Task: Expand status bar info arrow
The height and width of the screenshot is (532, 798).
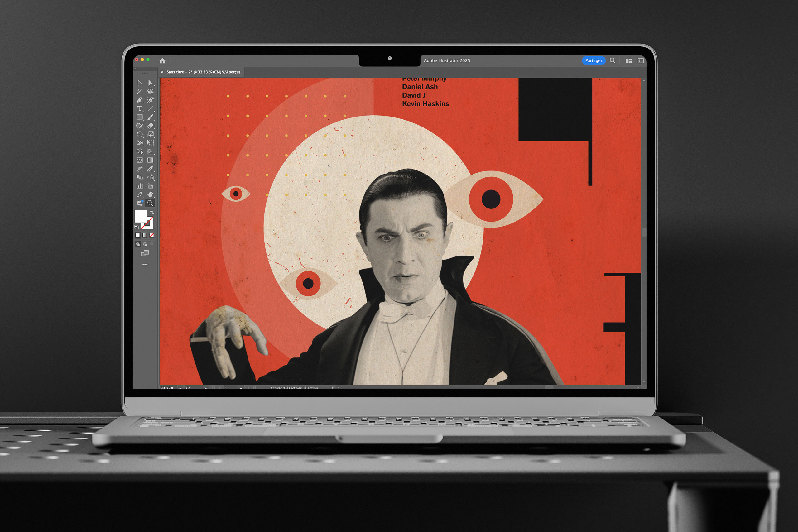Action: click(x=333, y=387)
